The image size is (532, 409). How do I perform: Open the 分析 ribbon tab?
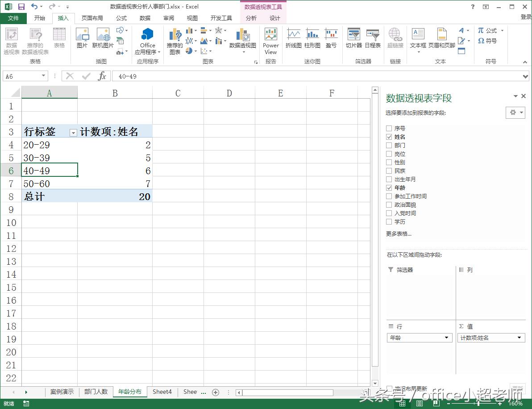(251, 18)
